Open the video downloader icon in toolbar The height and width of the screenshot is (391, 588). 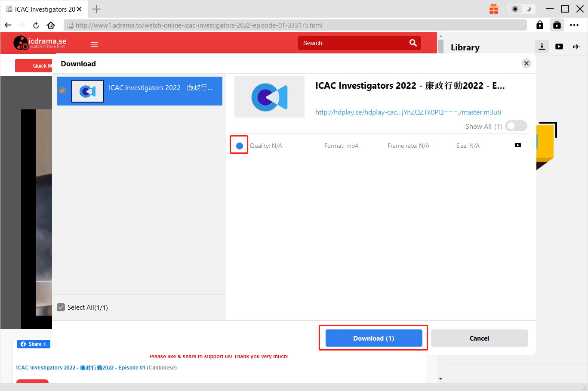click(557, 25)
